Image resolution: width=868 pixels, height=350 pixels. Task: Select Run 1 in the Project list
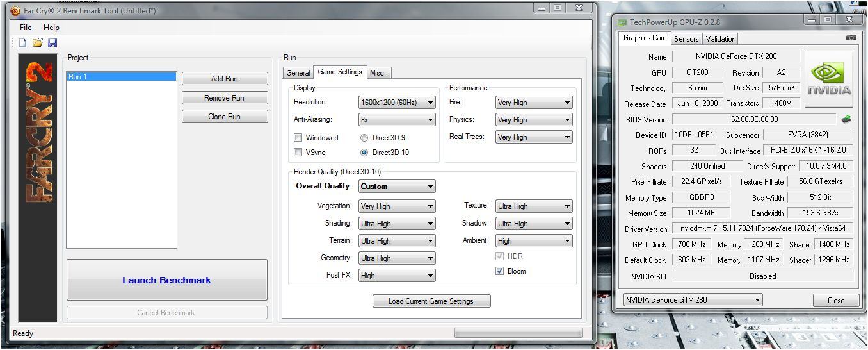[x=121, y=77]
